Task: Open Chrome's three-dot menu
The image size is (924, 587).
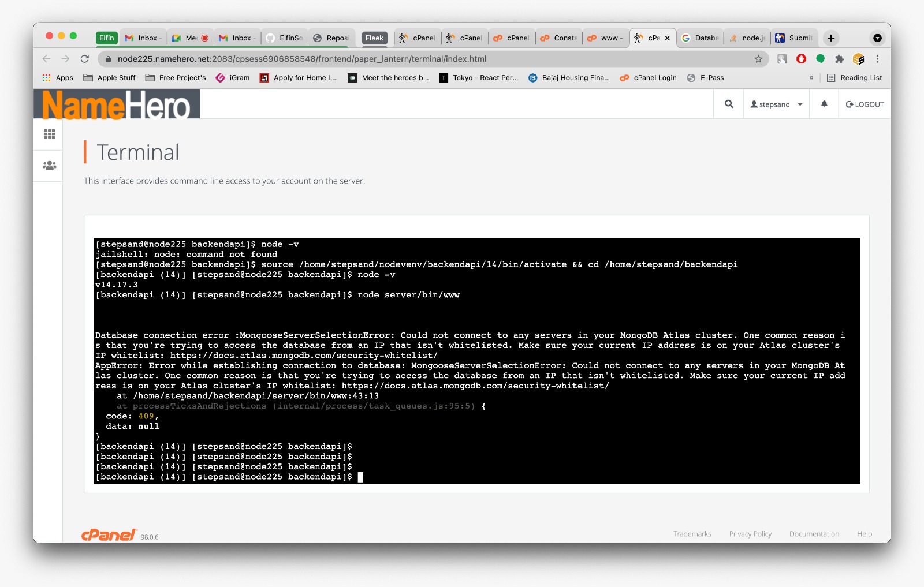Action: tap(877, 59)
